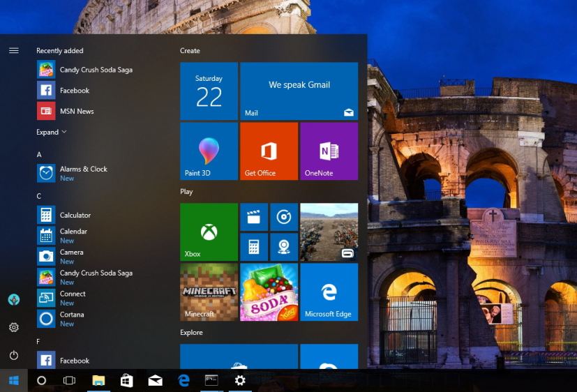The image size is (577, 392).
Task: Open the Groove Music small tile
Action: click(x=284, y=217)
